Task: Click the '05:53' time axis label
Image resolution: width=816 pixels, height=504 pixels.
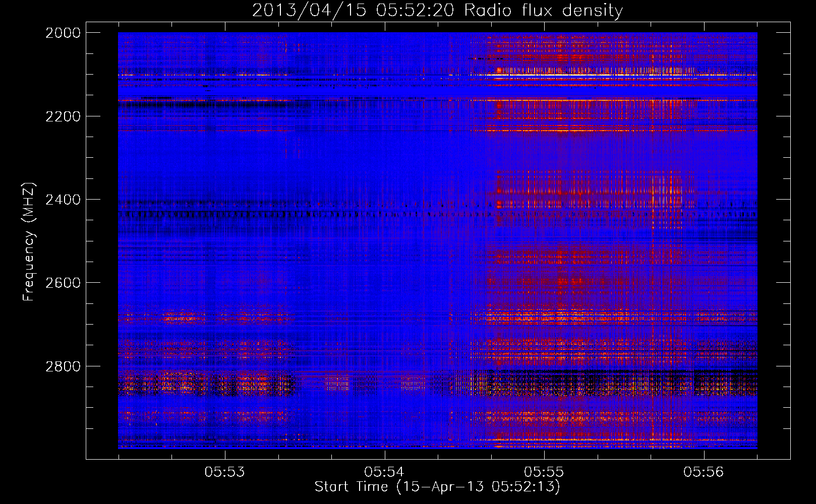Action: 224,472
